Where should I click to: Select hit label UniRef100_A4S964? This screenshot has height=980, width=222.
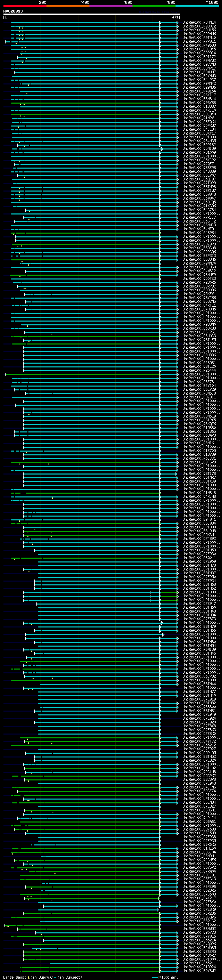199,233
